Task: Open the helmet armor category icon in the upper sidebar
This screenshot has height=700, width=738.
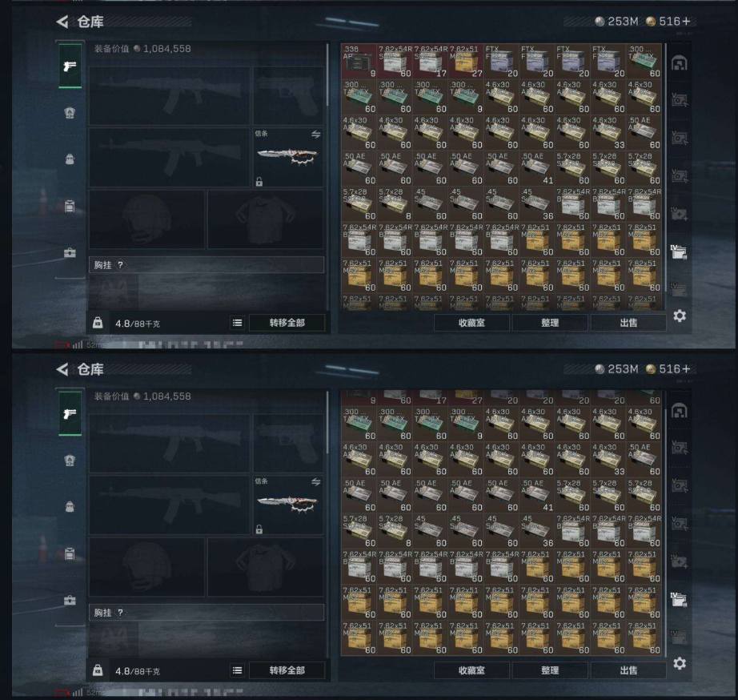Action: coord(70,113)
